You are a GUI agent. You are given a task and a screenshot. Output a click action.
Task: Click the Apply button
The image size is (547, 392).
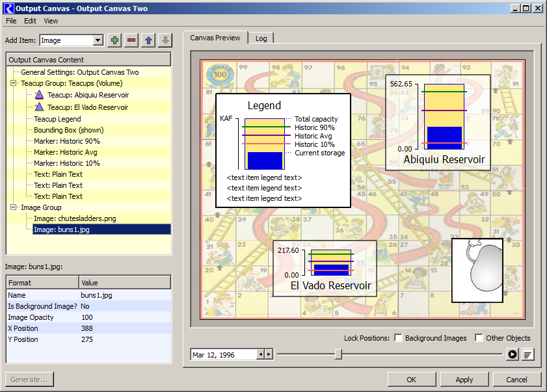464,380
